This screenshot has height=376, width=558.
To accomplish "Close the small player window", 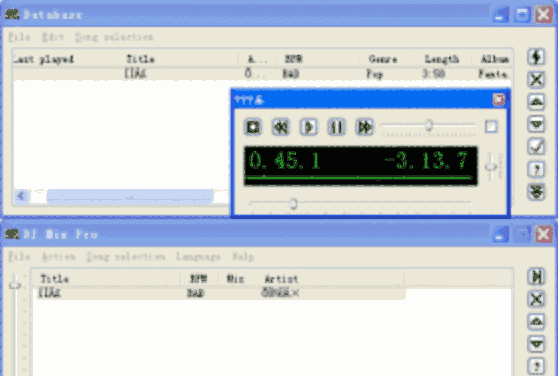I will point(499,100).
